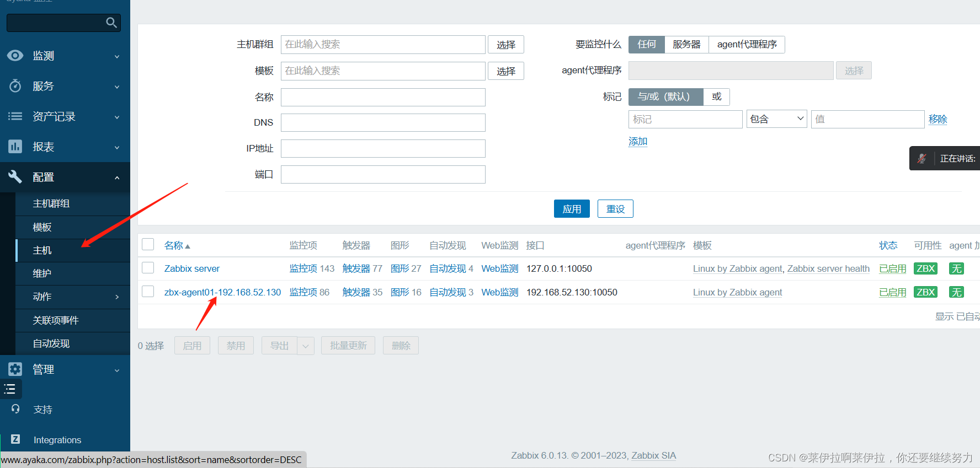This screenshot has height=468, width=980.
Task: Focus the sidebar search input box
Action: (63, 23)
